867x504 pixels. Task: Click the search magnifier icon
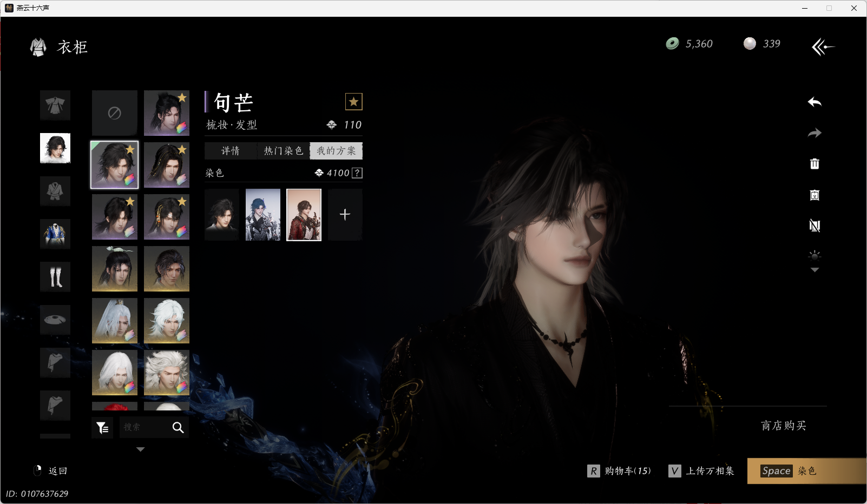point(178,428)
